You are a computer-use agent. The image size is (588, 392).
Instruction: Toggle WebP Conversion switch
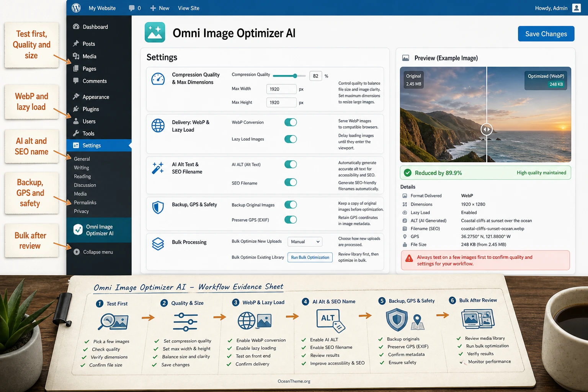[x=291, y=122]
